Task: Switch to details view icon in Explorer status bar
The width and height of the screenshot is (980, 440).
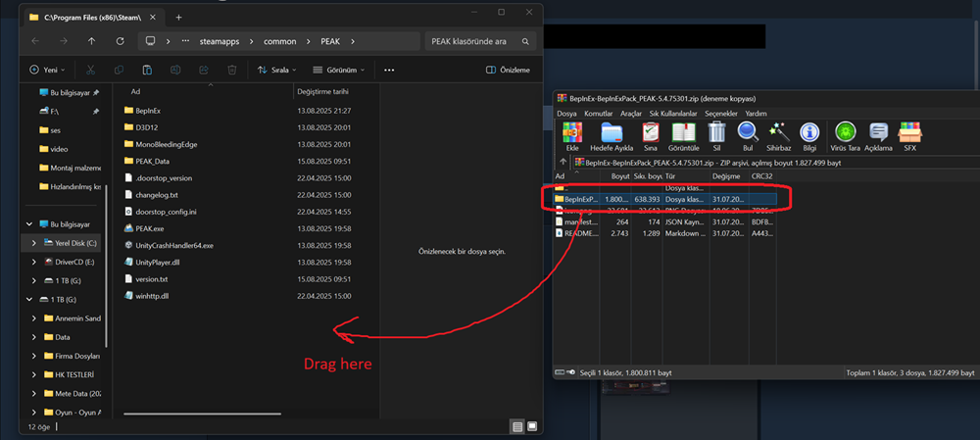Action: pos(517,427)
